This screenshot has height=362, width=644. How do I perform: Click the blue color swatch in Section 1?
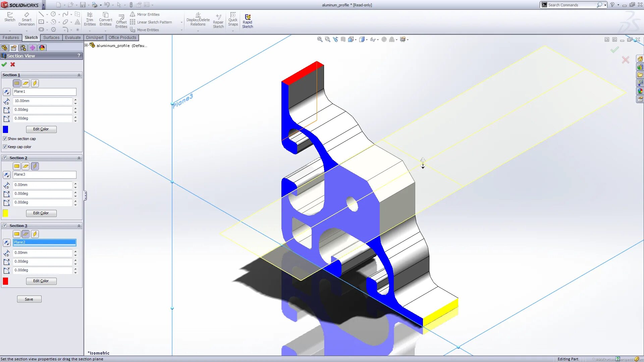click(x=5, y=129)
